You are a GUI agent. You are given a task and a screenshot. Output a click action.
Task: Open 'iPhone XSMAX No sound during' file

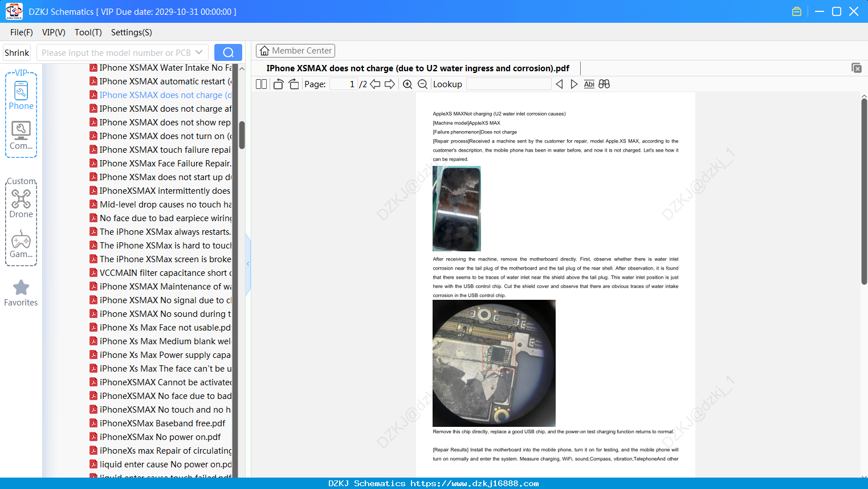tap(161, 314)
